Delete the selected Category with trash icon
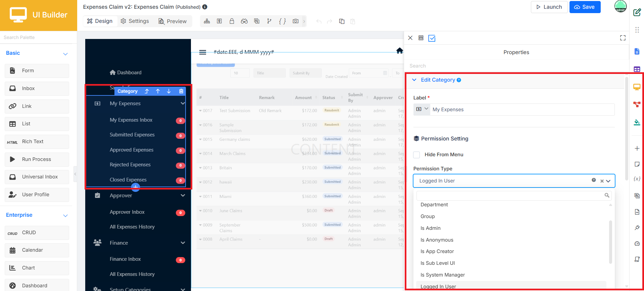Viewport: 644px width, 291px height. pos(181,91)
